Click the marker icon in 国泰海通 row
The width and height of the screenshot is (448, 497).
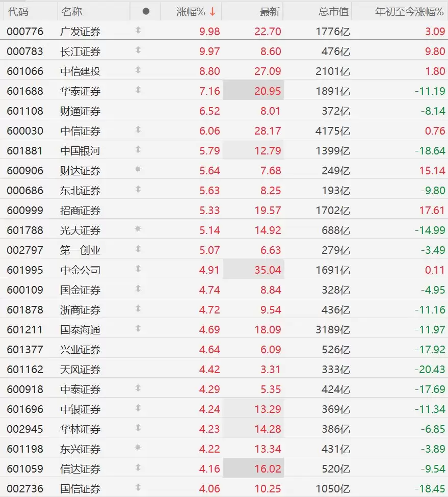pos(138,328)
